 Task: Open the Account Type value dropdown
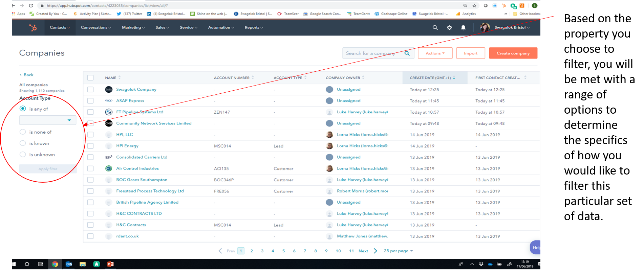48,120
